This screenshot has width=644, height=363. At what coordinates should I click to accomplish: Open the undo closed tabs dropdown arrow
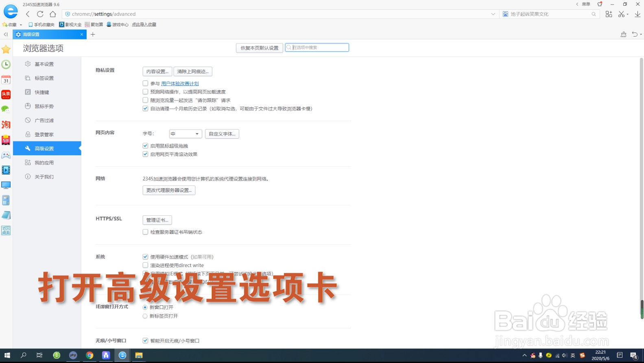(641, 35)
